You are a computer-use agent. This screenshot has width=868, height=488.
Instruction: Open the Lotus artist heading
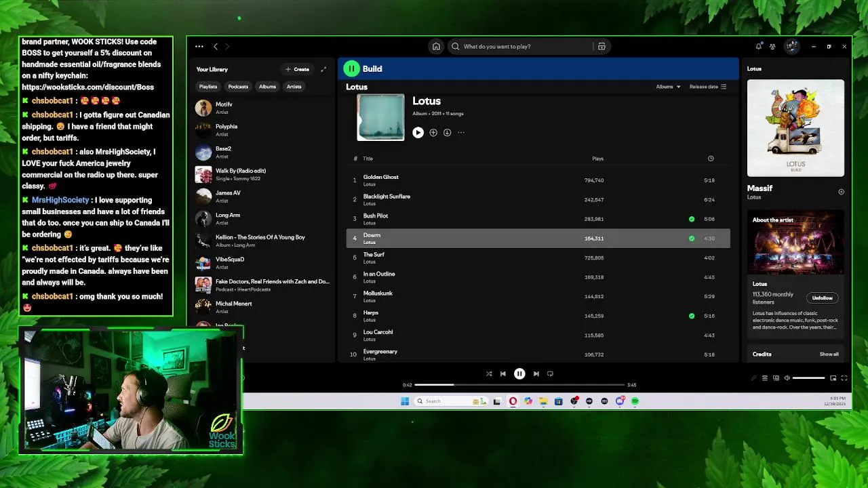[357, 87]
